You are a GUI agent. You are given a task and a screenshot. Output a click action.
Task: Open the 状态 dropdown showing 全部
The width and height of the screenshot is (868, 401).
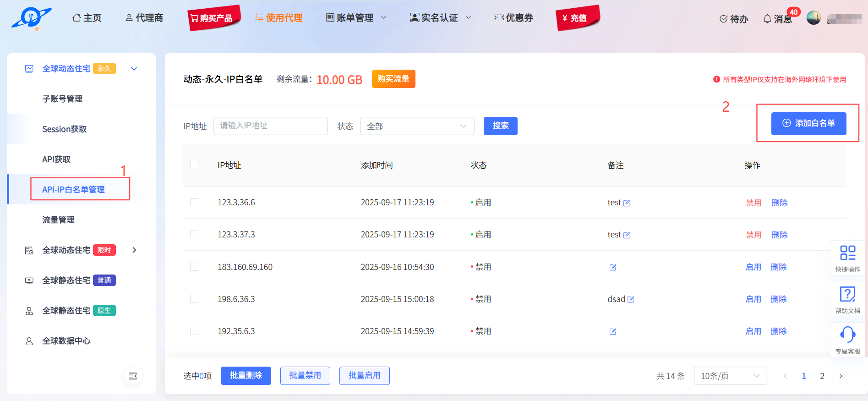(417, 126)
